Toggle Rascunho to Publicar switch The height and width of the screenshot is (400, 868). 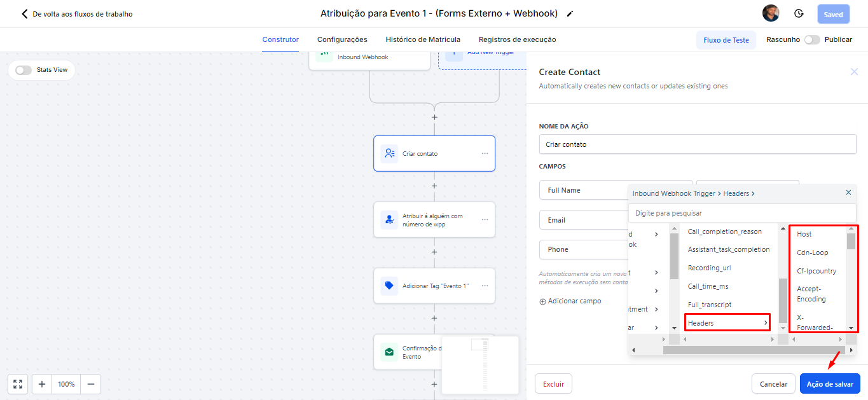(x=811, y=39)
